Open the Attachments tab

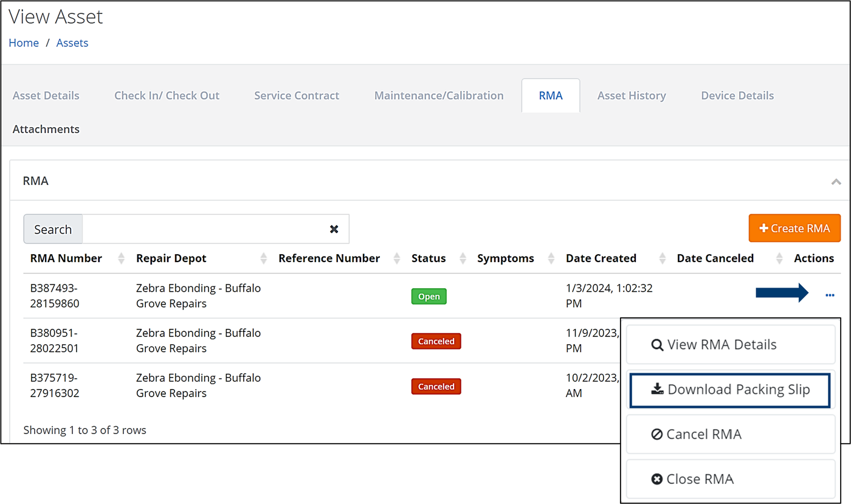pyautogui.click(x=46, y=129)
